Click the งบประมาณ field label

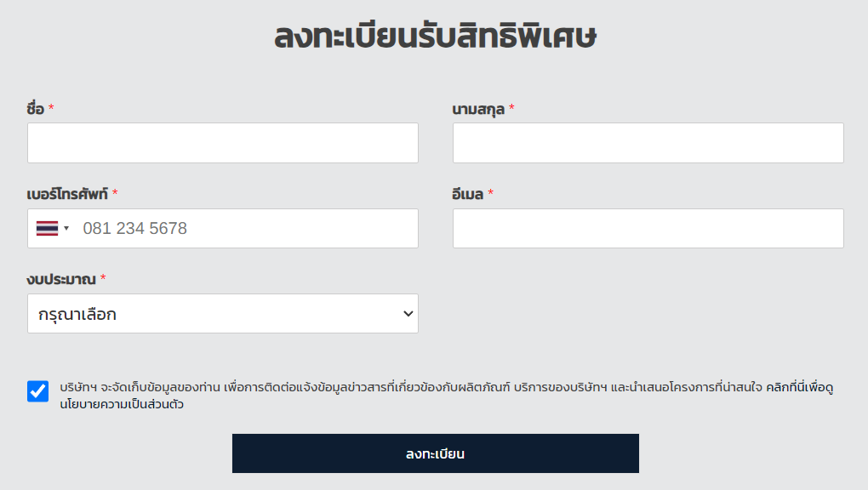[x=61, y=279]
